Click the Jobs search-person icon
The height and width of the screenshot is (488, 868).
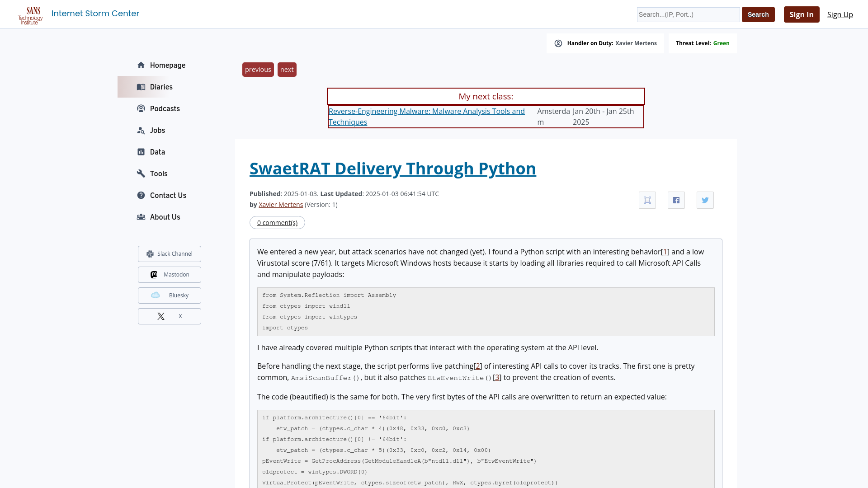click(x=141, y=130)
